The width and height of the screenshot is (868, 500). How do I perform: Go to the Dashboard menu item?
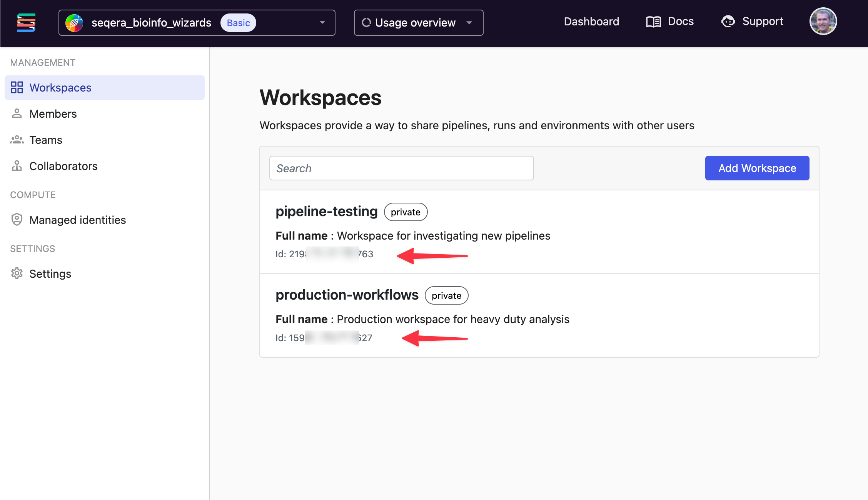(591, 22)
